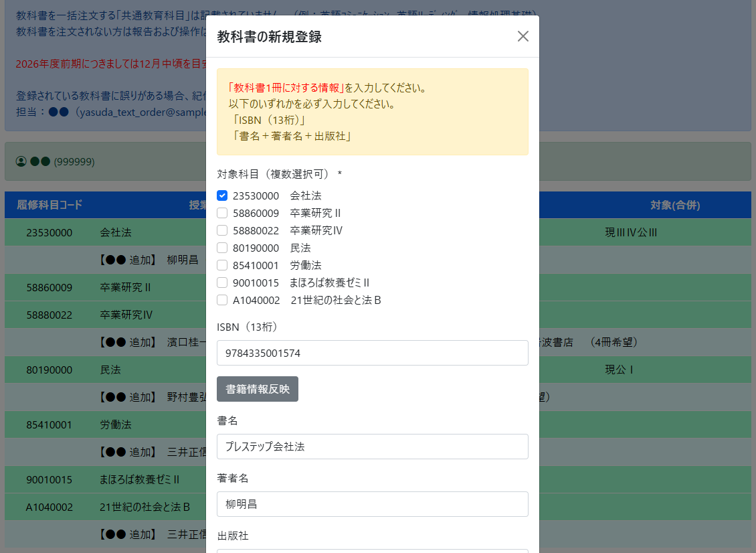Close the 教科書の新規登録 dialog
The image size is (756, 553).
point(523,36)
